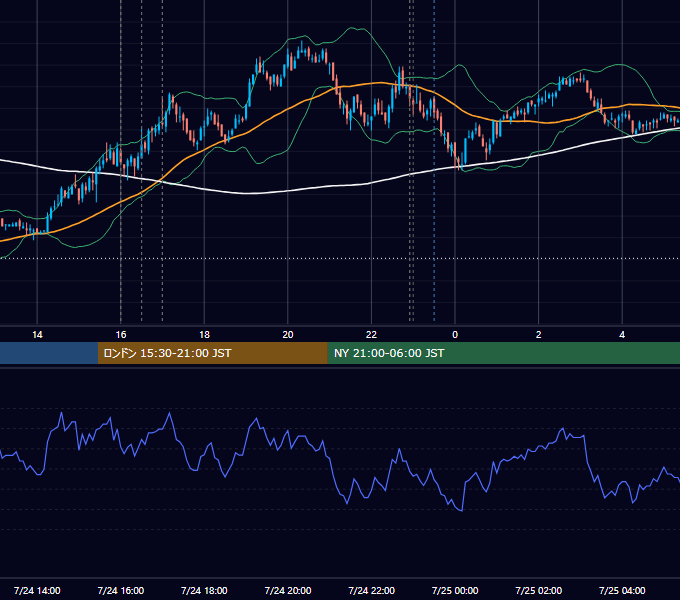
Task: Click the 7/24 22:00 time label
Action: [x=372, y=590]
